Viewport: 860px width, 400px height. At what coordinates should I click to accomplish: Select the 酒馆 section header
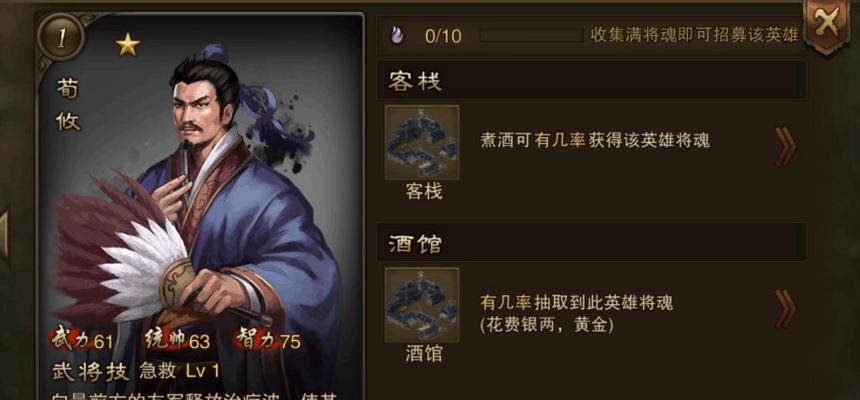[591, 242]
